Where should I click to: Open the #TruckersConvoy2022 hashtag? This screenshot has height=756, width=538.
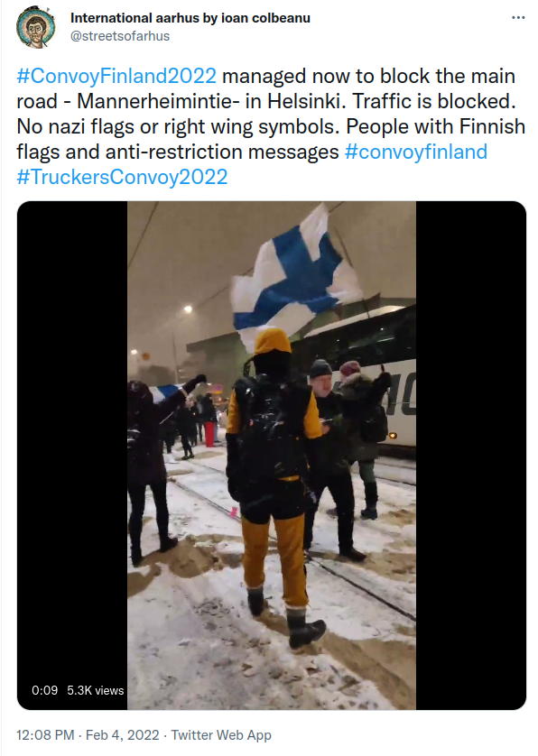pyautogui.click(x=122, y=177)
